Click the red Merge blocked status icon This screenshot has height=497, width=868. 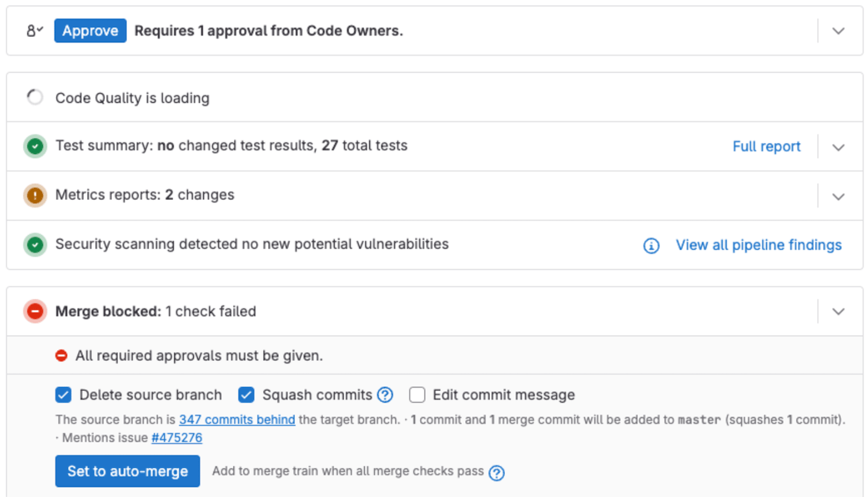click(35, 311)
